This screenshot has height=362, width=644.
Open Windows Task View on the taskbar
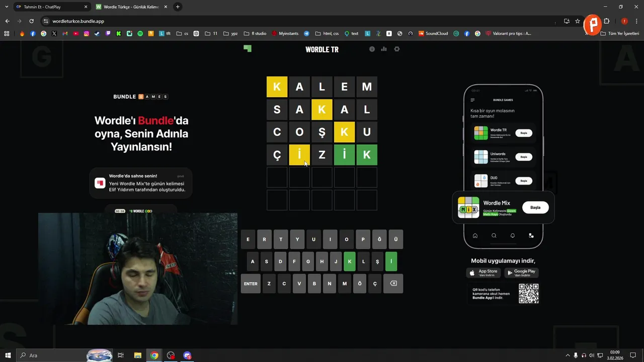click(x=121, y=355)
